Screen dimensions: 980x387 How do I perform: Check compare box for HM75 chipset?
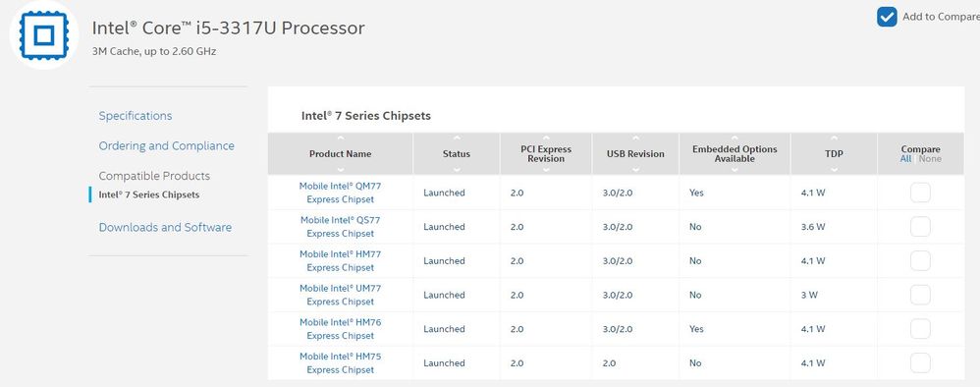[920, 362]
